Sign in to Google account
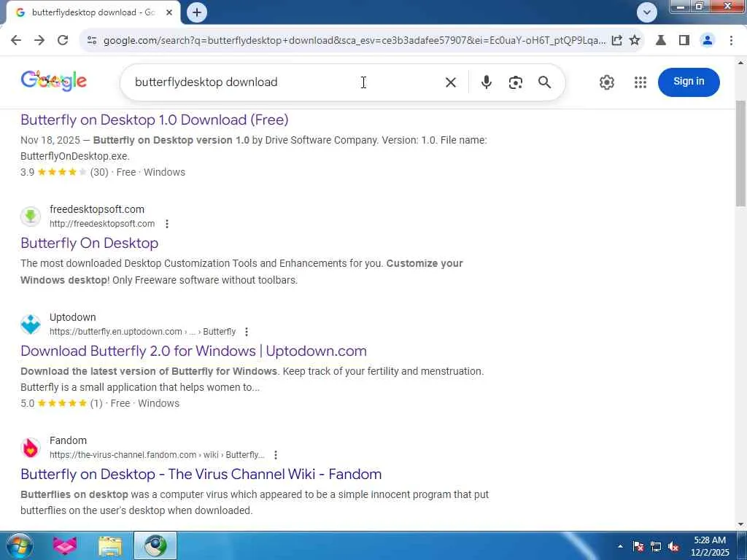 point(689,82)
